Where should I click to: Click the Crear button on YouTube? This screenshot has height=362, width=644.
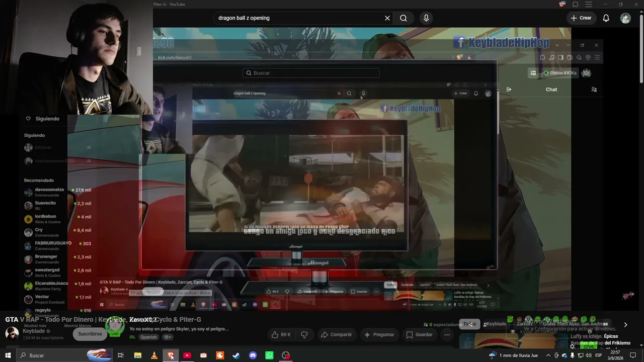(x=581, y=18)
